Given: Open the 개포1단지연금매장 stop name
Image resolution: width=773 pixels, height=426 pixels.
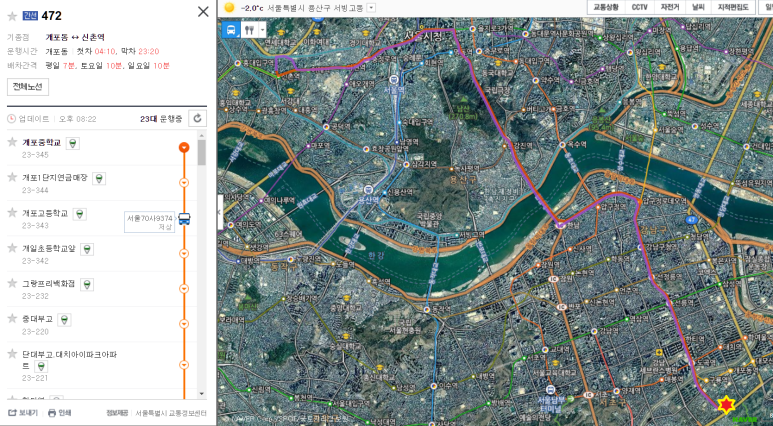Looking at the screenshot, I should (x=55, y=178).
